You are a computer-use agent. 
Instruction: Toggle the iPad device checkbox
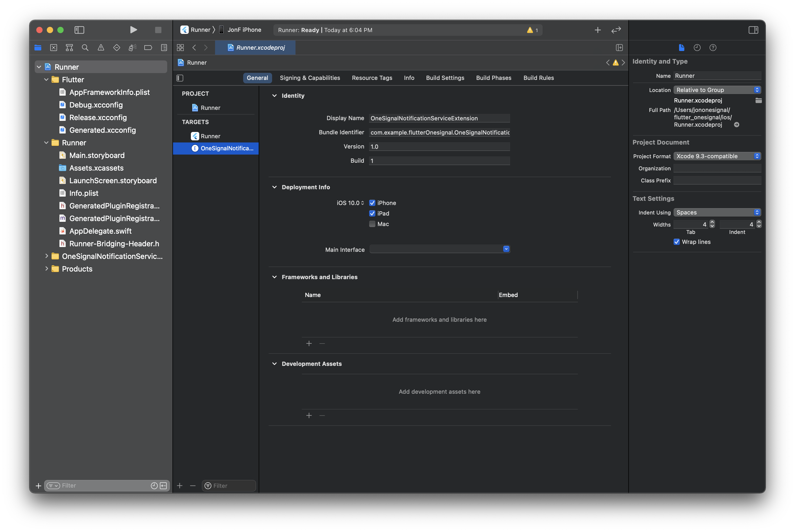(372, 213)
